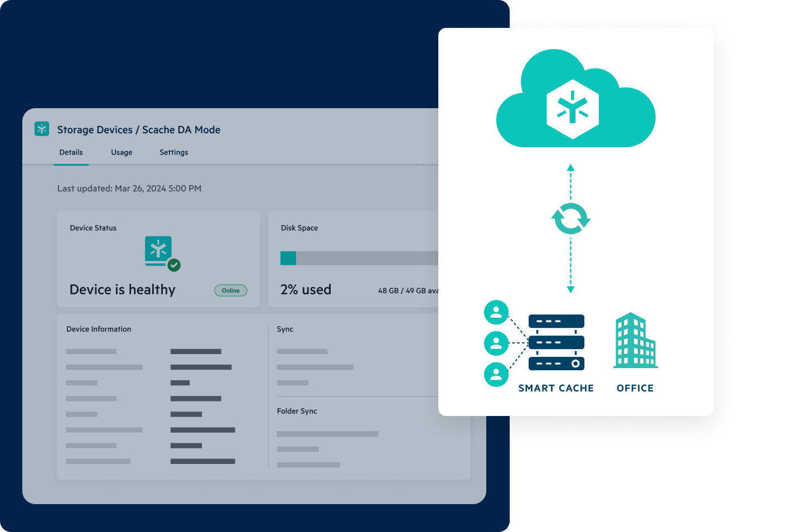Toggle the Online status badge
803x532 pixels.
(230, 291)
